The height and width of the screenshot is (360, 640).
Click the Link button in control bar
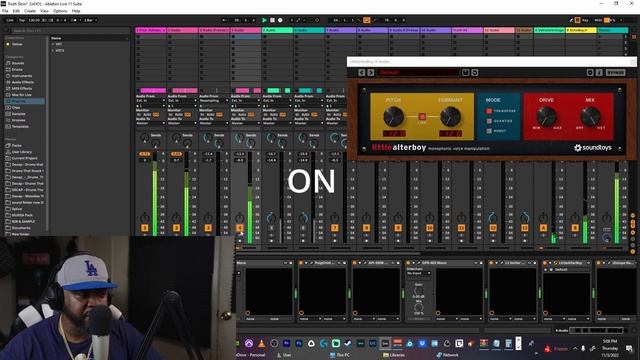pyautogui.click(x=10, y=20)
